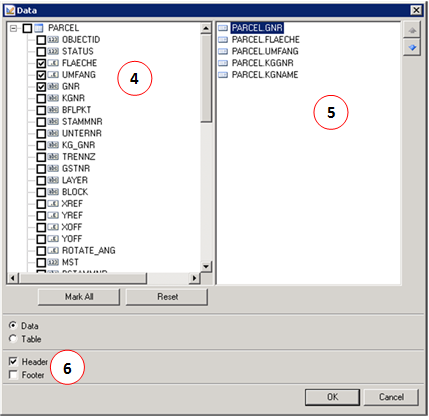Click the UNTERNR text type icon
The height and width of the screenshot is (420, 429).
pyautogui.click(x=53, y=134)
